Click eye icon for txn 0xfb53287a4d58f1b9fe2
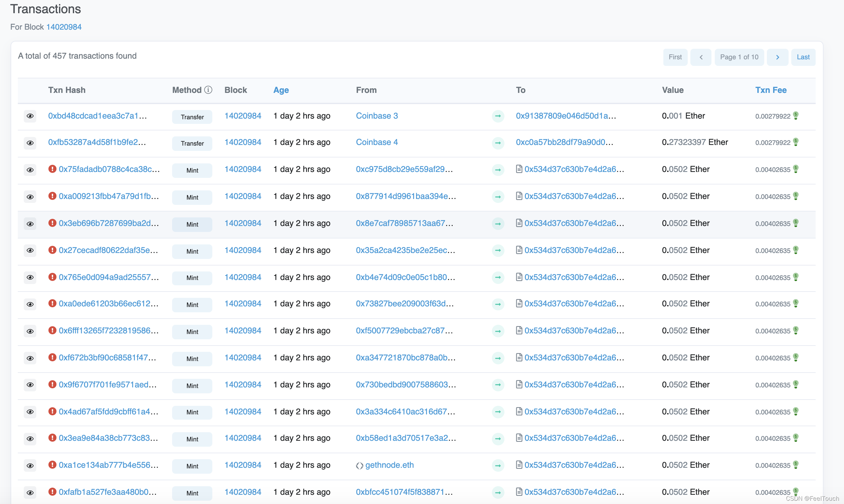 tap(30, 143)
